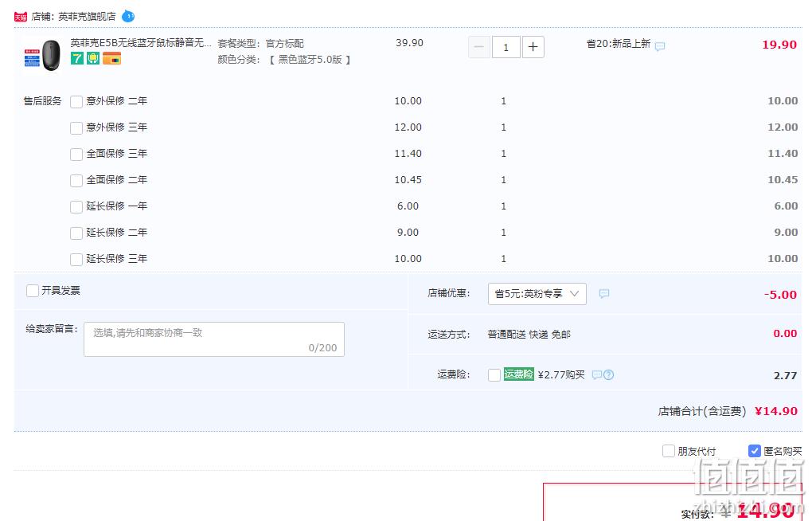This screenshot has width=812, height=521.
Task: Check the 延长保修 一年 service option
Action: (x=76, y=207)
